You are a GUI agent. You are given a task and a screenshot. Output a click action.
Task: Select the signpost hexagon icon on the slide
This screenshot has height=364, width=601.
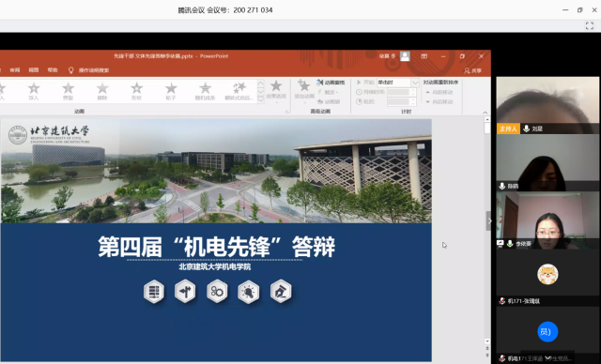click(185, 292)
